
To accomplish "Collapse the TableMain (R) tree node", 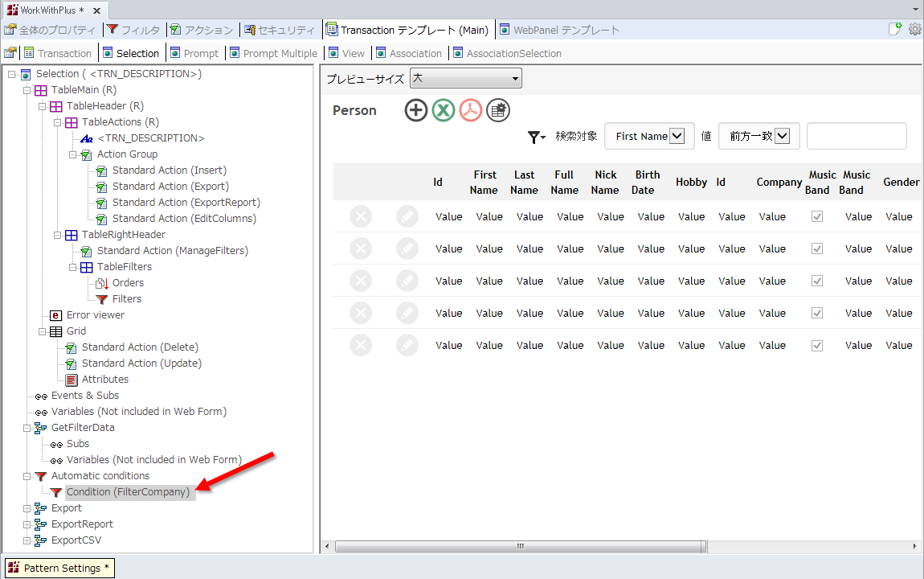I will 27,90.
